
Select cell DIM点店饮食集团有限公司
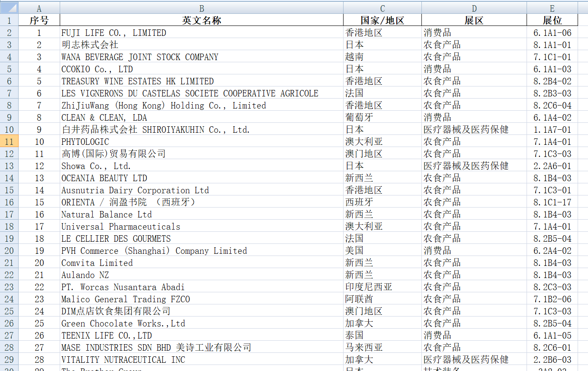coord(202,311)
